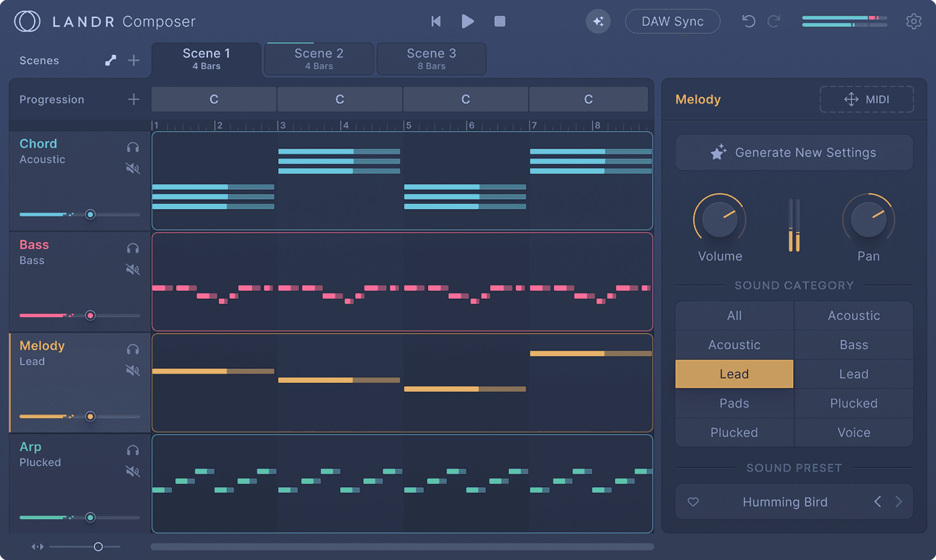Choose the All sound category
Screen dimensions: 936x560
click(734, 315)
